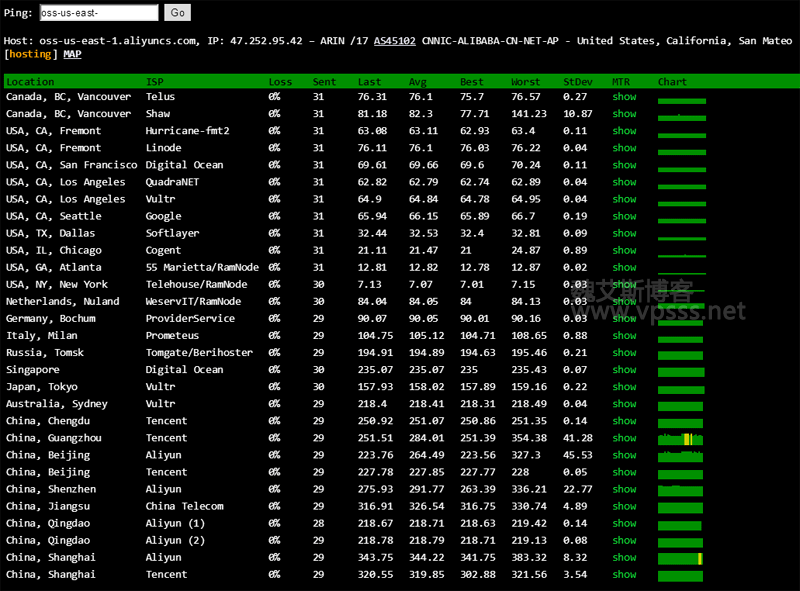Click show for Chicago Cogent row
This screenshot has width=800, height=591.
pyautogui.click(x=624, y=250)
